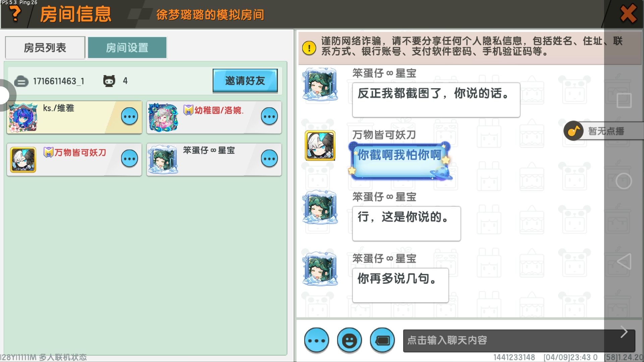Open options for 幼稚园/洛婉 member

269,117
